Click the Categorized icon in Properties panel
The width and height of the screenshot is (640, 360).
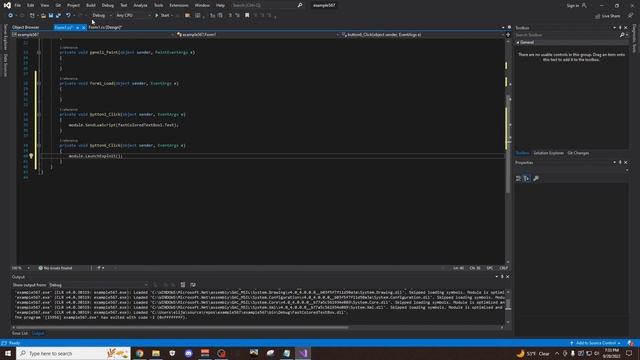tap(518, 178)
